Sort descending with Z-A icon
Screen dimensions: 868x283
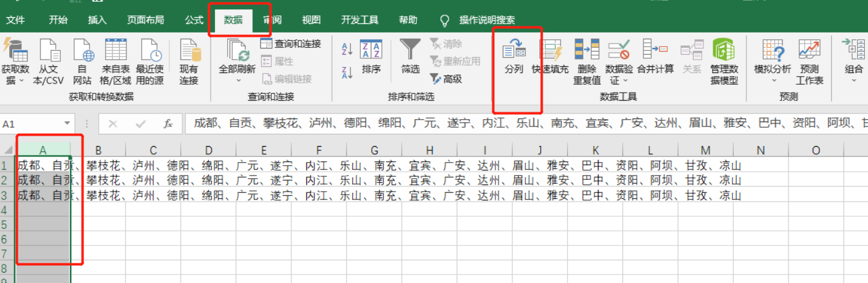click(347, 72)
